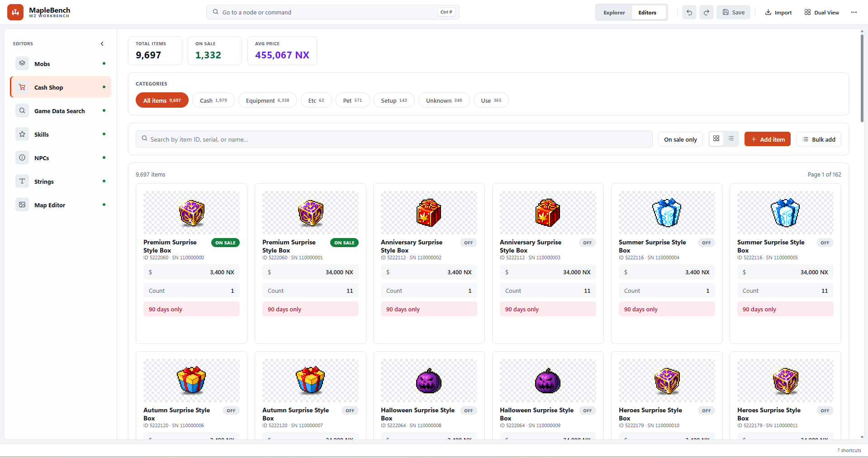This screenshot has height=458, width=868.
Task: Toggle OFF badge for SN 110000003
Action: pyautogui.click(x=588, y=243)
